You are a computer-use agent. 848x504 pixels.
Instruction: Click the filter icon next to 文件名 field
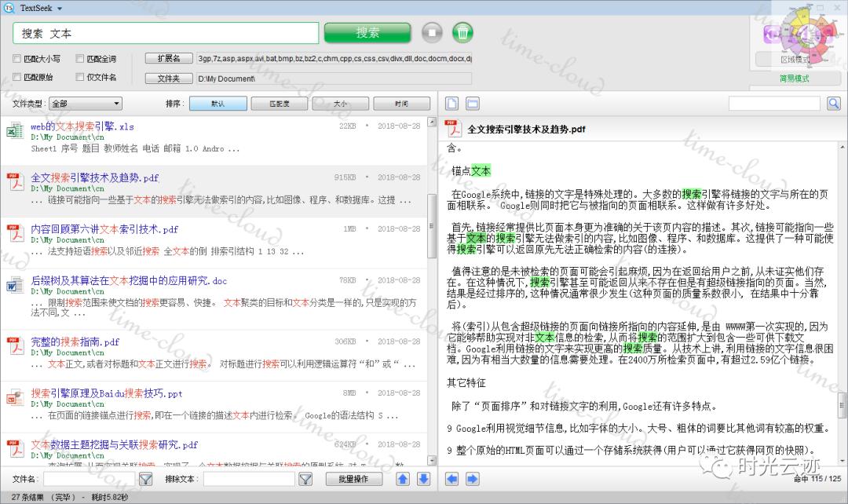tap(146, 479)
